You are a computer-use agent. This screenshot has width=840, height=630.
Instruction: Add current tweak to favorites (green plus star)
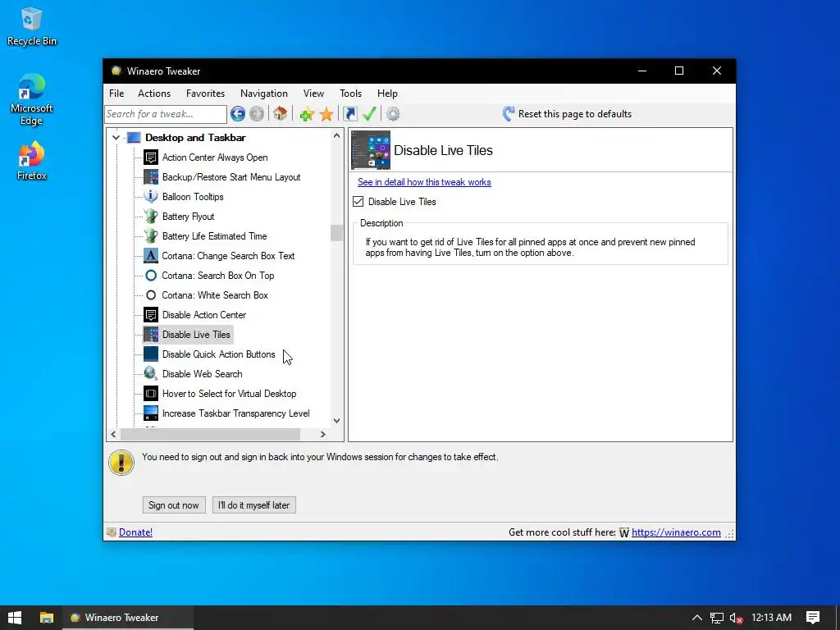pos(307,113)
